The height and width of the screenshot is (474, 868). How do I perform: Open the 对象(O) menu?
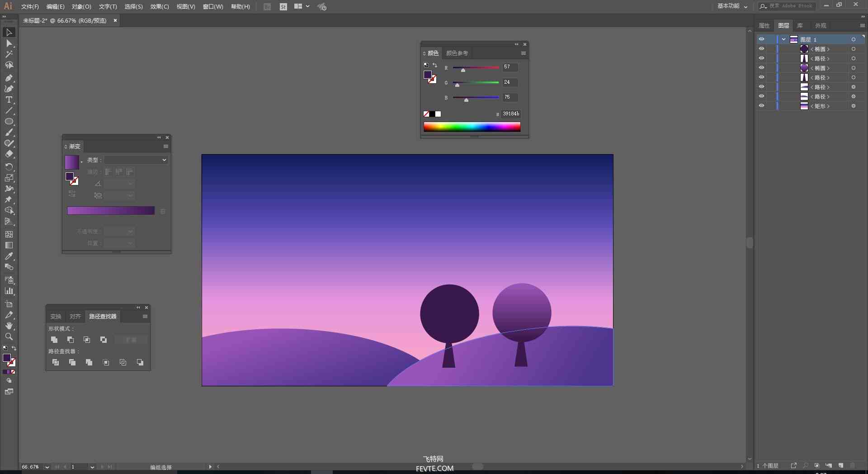(x=81, y=7)
